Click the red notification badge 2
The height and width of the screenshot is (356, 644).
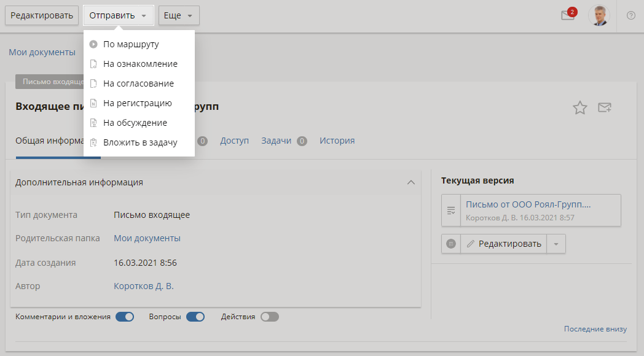click(x=571, y=12)
